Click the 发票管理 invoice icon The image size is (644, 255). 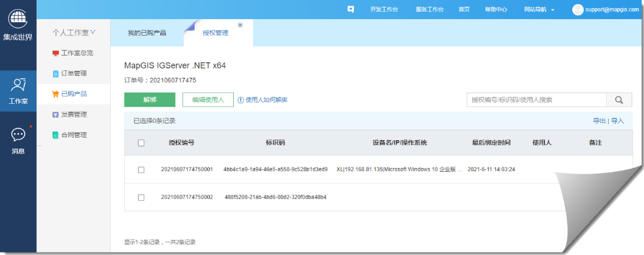click(x=56, y=115)
